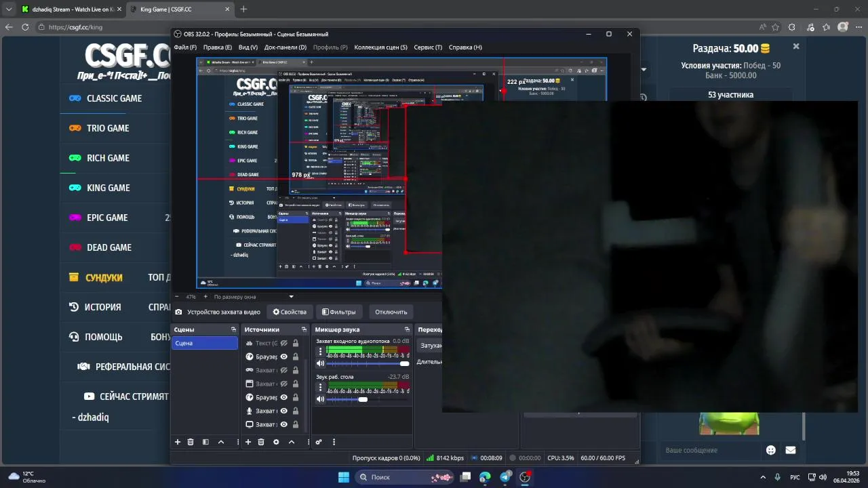
Task: Hide the second Браузер source with its eye
Action: [x=284, y=397]
